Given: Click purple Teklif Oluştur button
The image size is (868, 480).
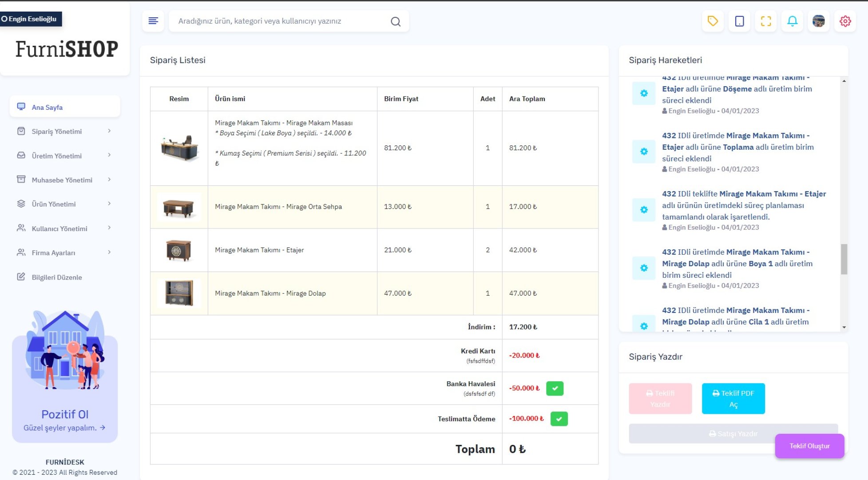Looking at the screenshot, I should click(809, 446).
